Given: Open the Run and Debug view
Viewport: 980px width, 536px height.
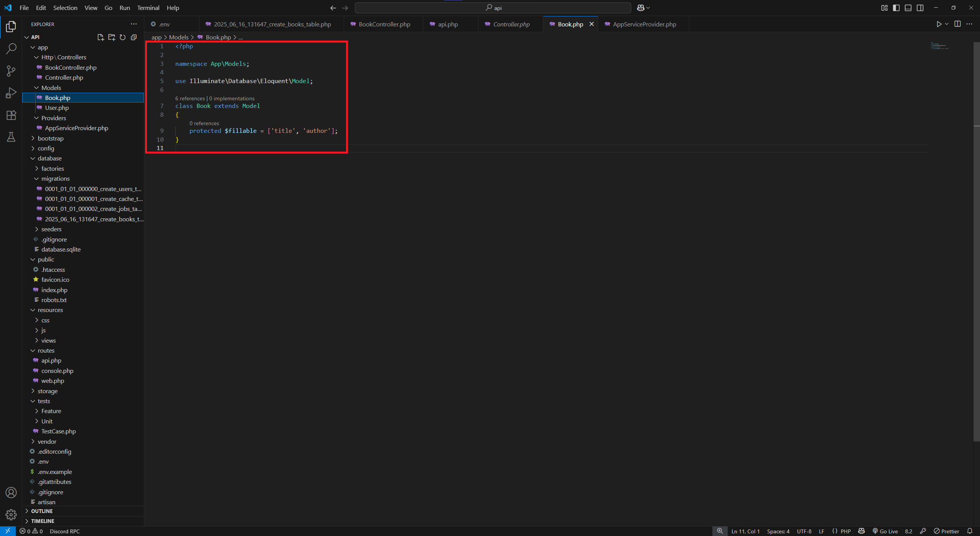Looking at the screenshot, I should coord(11,92).
